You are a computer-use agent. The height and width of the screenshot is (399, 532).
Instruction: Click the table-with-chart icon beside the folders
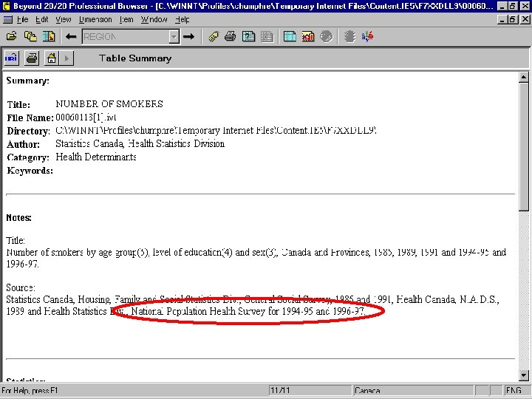(x=49, y=36)
